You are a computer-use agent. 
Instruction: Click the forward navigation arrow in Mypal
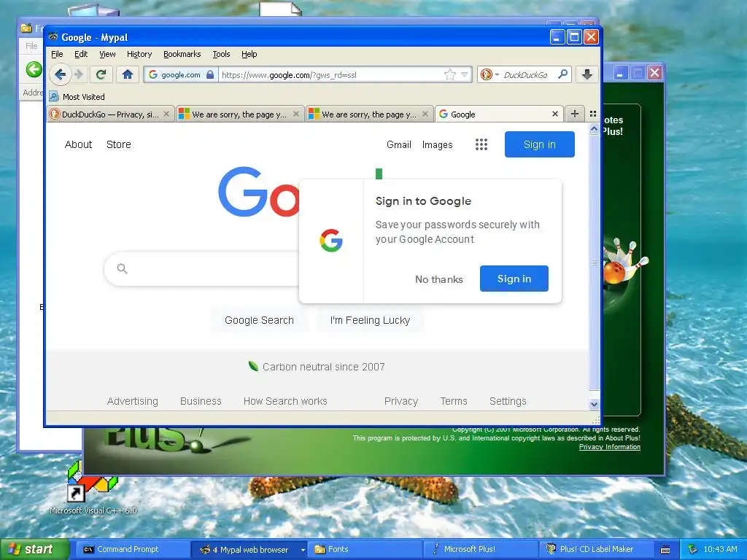(x=79, y=74)
